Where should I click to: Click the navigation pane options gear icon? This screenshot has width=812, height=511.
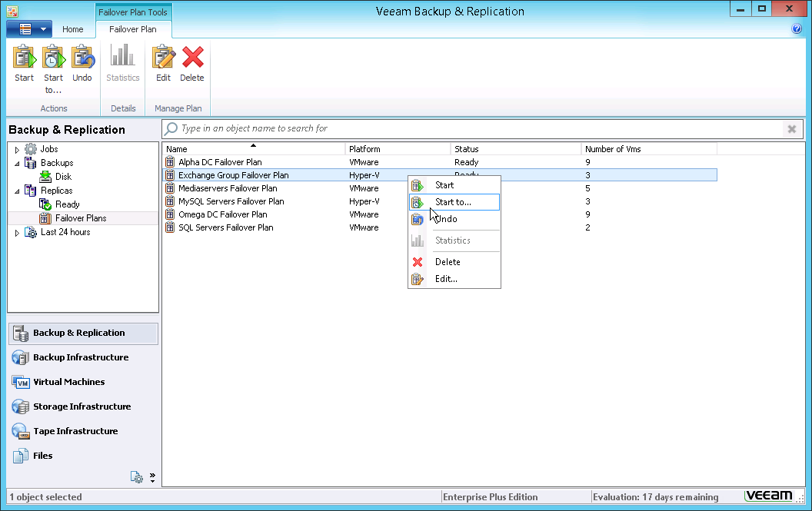pos(137,477)
